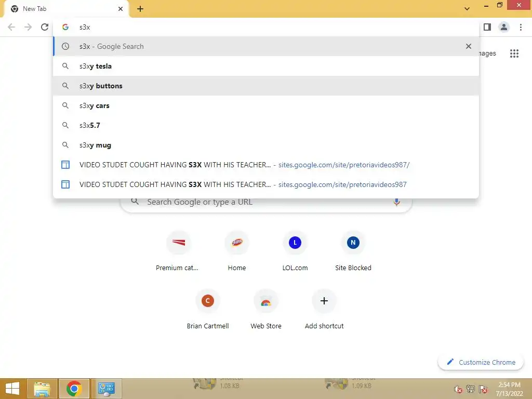Image resolution: width=532 pixels, height=399 pixels.
Task: Close the New Tab tab
Action: pyautogui.click(x=121, y=9)
